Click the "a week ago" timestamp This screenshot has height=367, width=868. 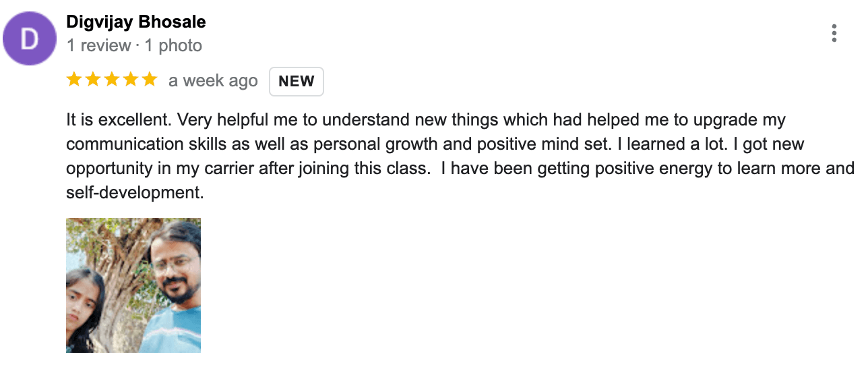[x=213, y=82]
